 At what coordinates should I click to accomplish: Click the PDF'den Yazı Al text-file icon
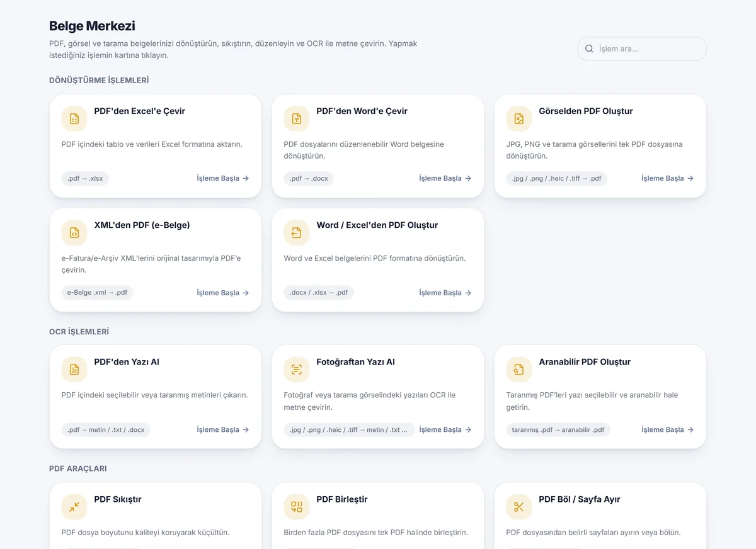point(74,370)
